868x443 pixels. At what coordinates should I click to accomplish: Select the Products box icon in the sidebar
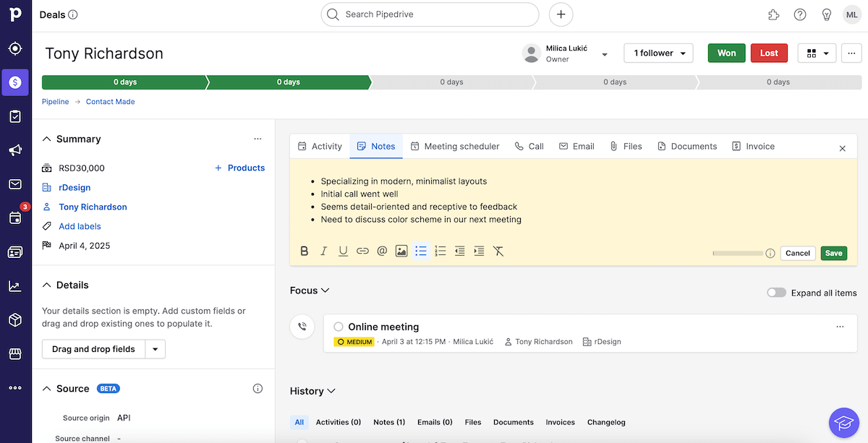(x=15, y=319)
